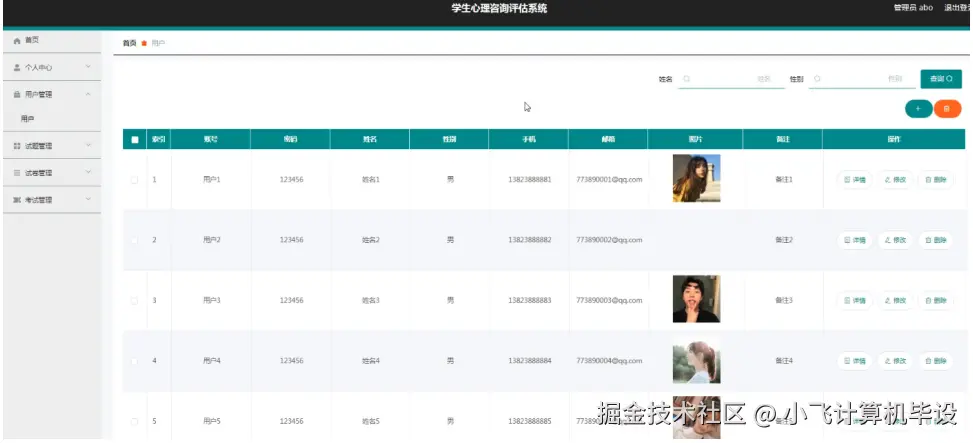Click the home icon beside 首页 in sidebar
973x443 pixels.
[17, 40]
